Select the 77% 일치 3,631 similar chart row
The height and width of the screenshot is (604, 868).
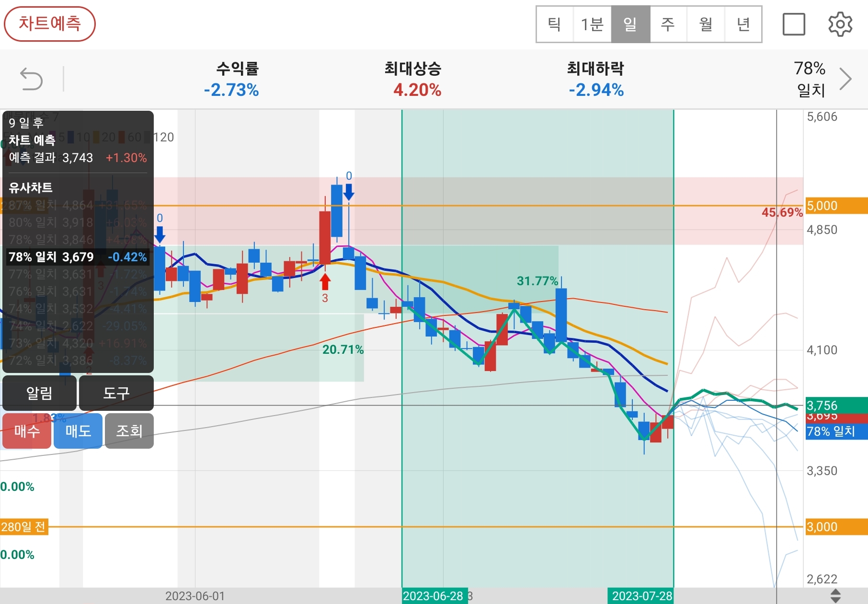click(78, 274)
